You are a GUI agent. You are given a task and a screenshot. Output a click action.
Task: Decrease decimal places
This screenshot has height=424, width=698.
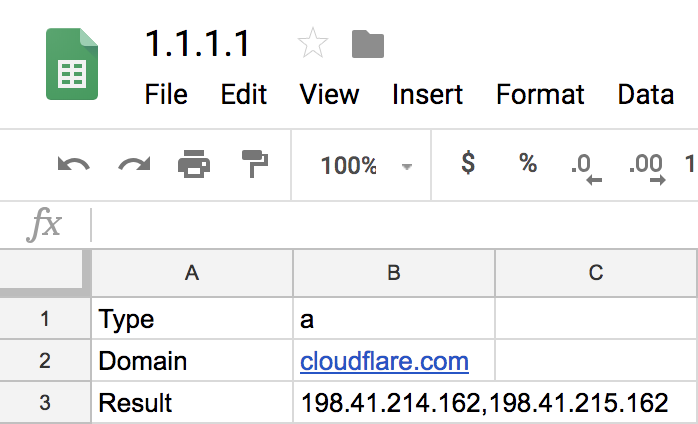[x=586, y=166]
